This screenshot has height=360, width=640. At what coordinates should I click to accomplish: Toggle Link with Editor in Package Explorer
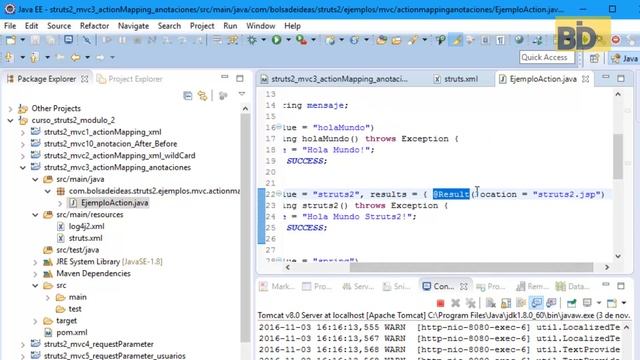[202, 96]
